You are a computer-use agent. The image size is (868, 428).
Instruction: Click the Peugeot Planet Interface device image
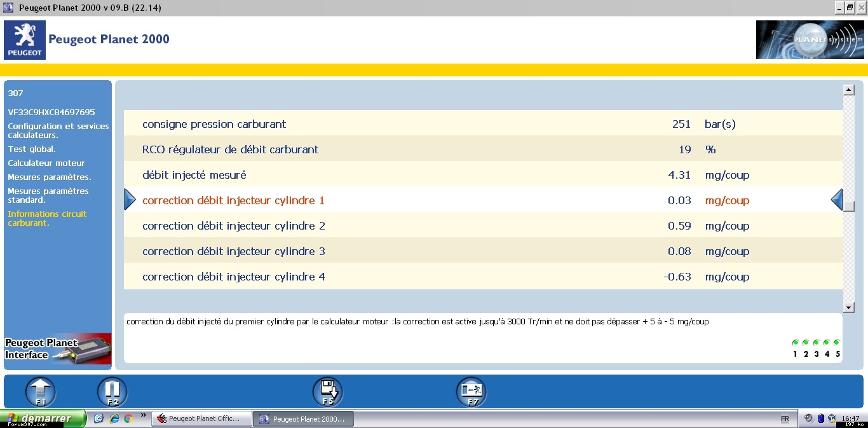point(58,349)
